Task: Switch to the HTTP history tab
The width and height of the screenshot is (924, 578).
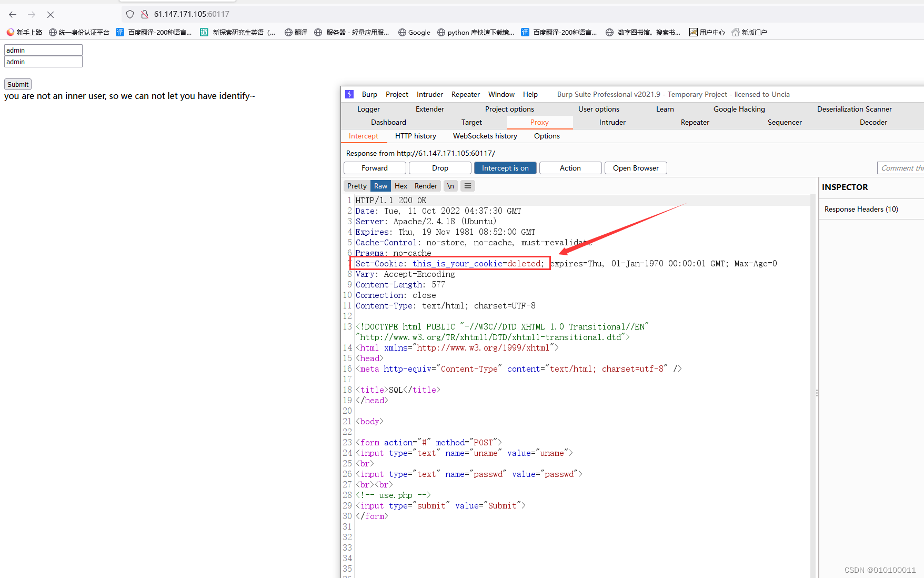Action: coord(415,136)
